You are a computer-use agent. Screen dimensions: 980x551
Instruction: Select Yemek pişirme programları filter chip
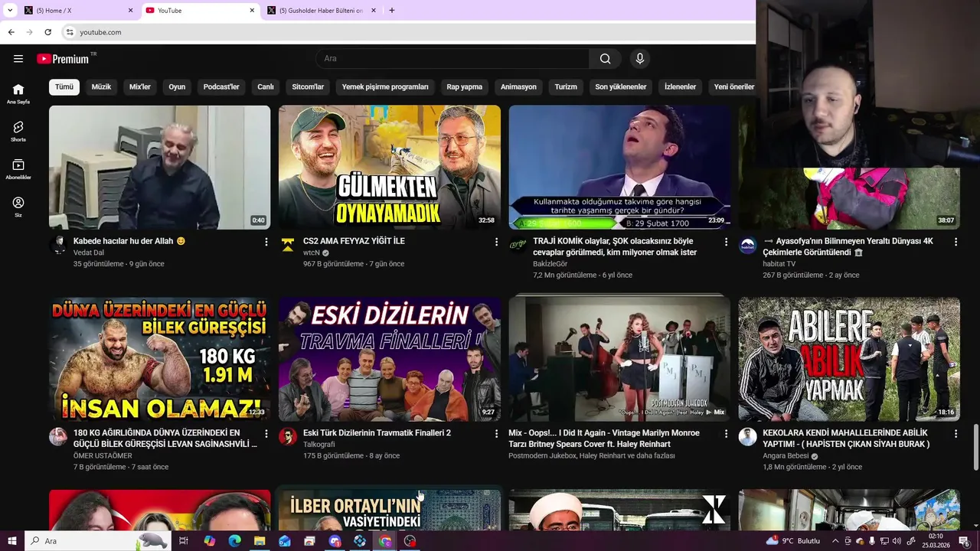385,86
